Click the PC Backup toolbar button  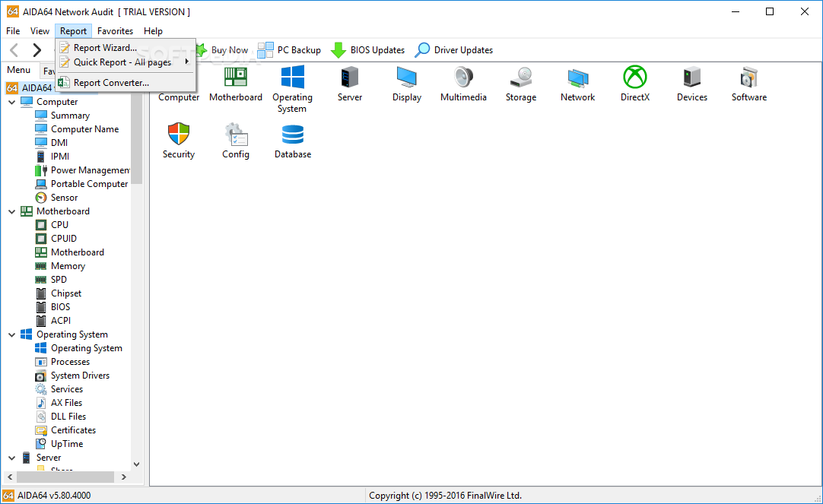289,50
